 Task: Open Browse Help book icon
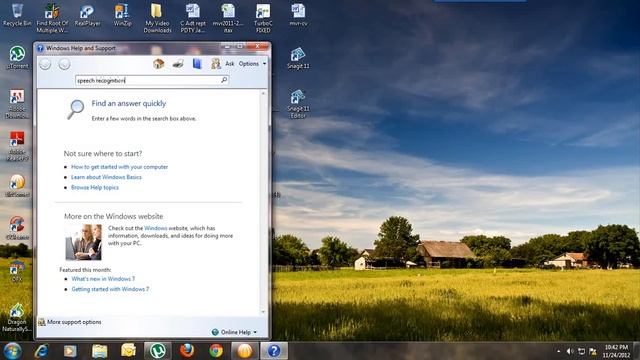click(197, 64)
